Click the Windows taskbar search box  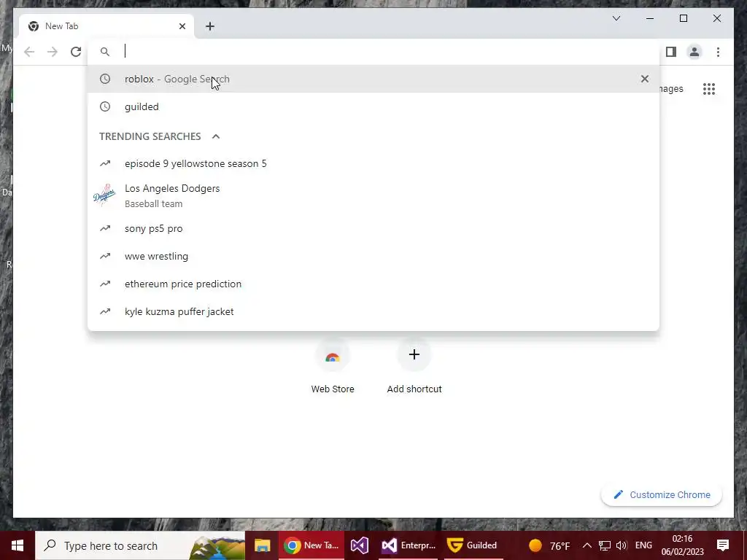click(140, 545)
